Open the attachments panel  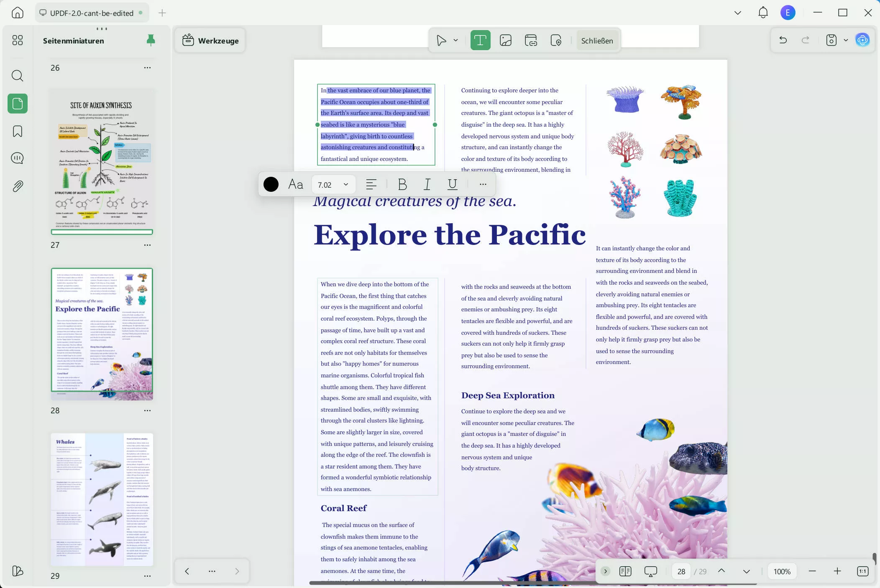tap(18, 186)
